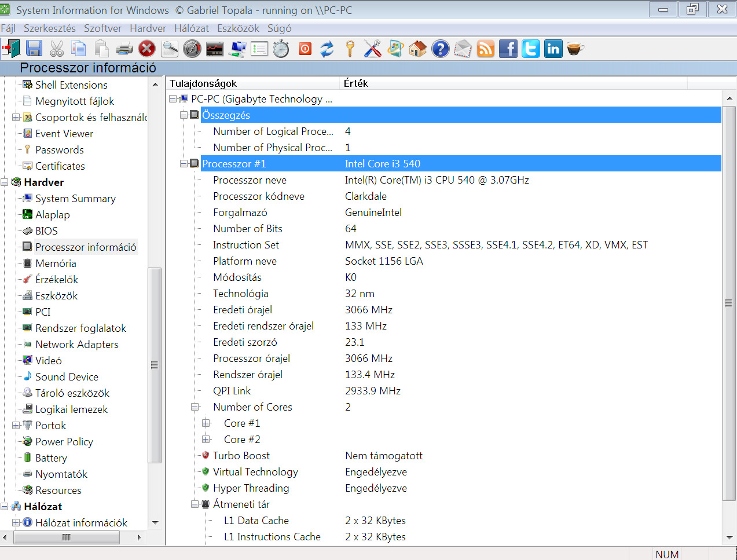Click the save floppy disk icon

(34, 49)
